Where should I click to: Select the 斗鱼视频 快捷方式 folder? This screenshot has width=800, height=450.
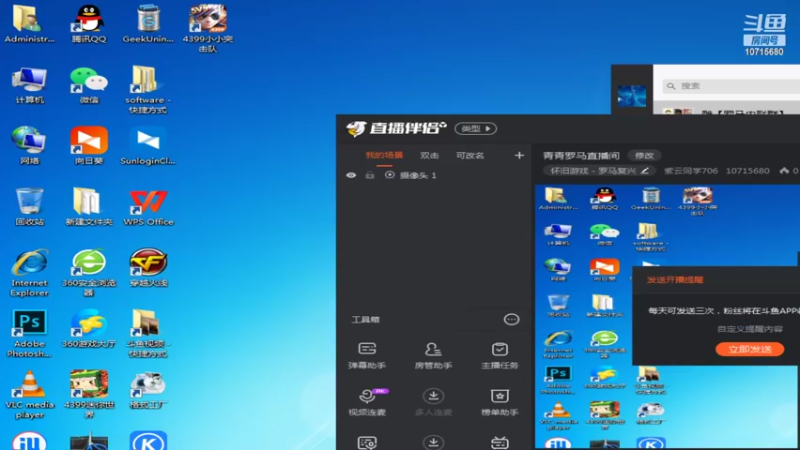[x=148, y=334]
